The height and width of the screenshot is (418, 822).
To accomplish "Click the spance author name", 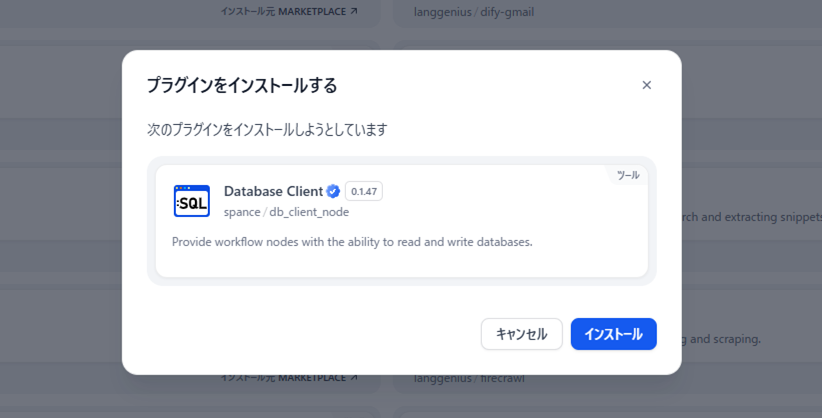I will pos(242,212).
